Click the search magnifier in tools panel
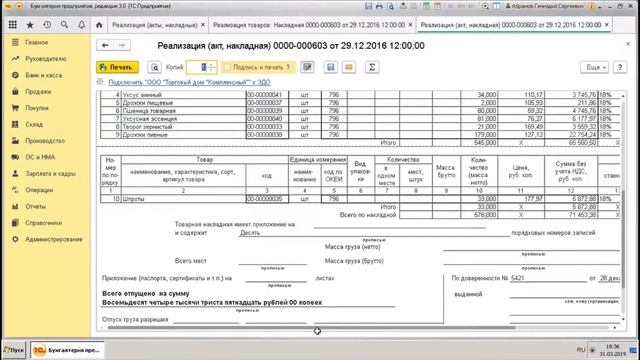640x360 pixels. [x=64, y=25]
